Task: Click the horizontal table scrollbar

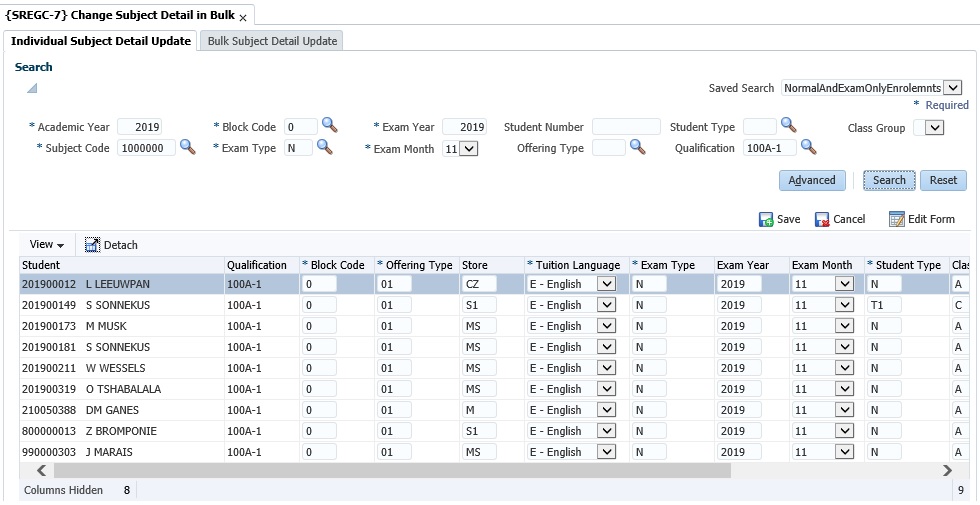Action: tap(391, 471)
